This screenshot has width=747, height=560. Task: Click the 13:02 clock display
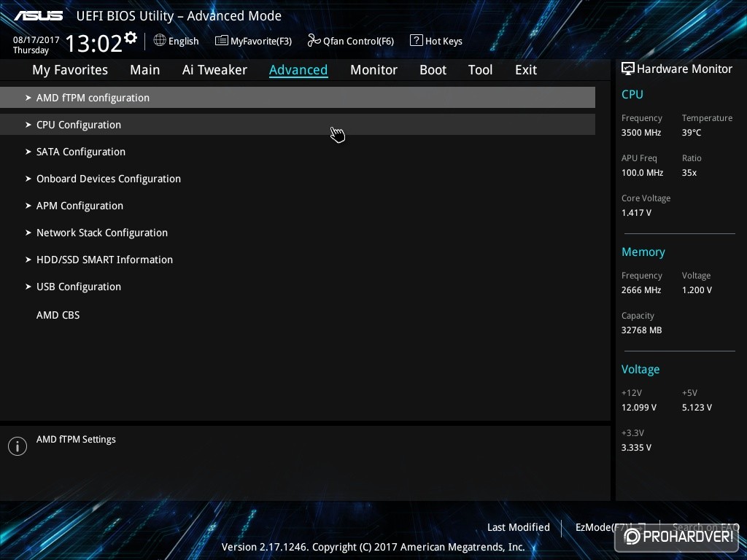point(93,43)
